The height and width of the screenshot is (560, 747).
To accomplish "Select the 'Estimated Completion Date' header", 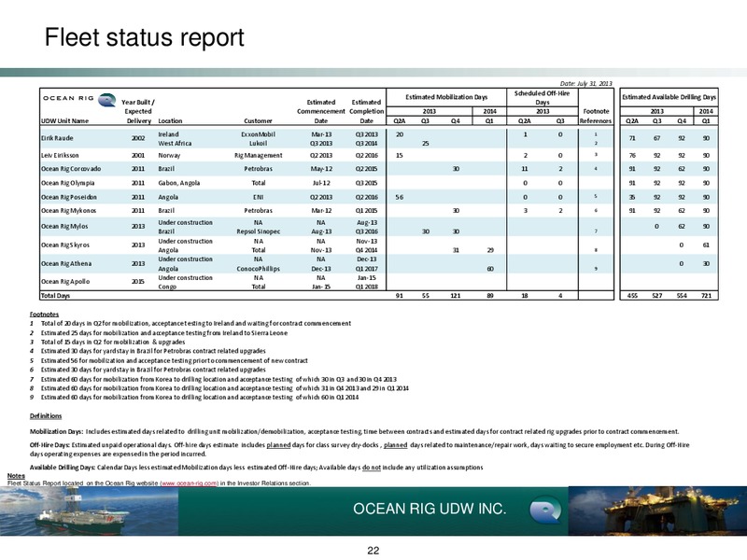I will tap(366, 111).
